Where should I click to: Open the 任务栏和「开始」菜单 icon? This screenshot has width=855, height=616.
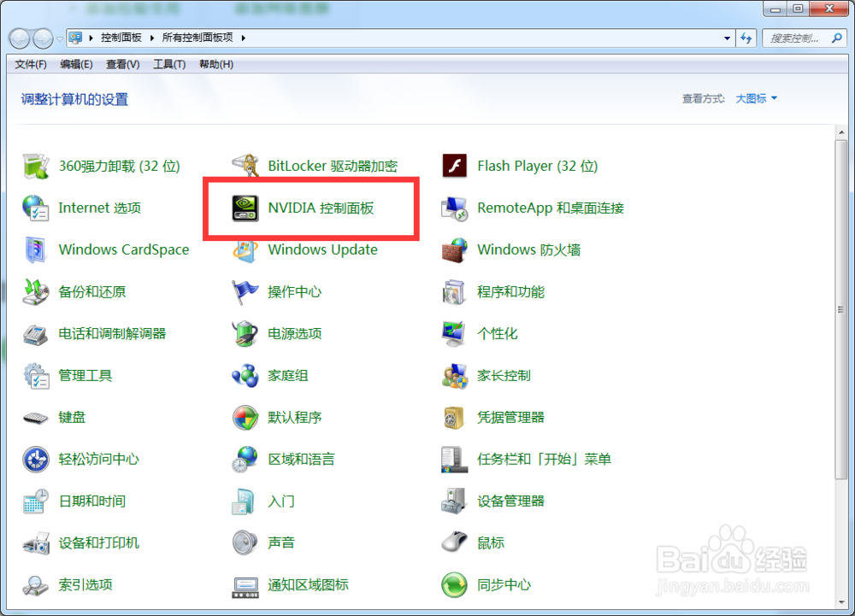pos(455,459)
